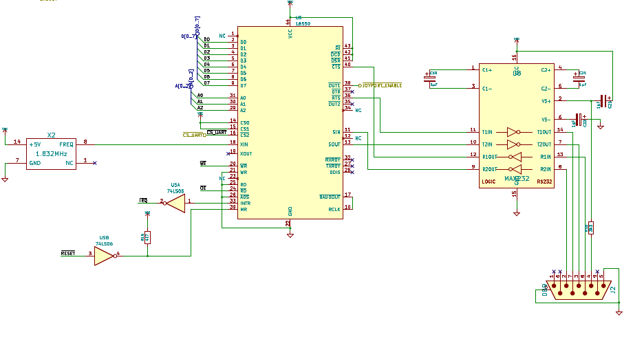This screenshot has height=339, width=644.
Task: Click the CTS pin label
Action: tap(336, 67)
